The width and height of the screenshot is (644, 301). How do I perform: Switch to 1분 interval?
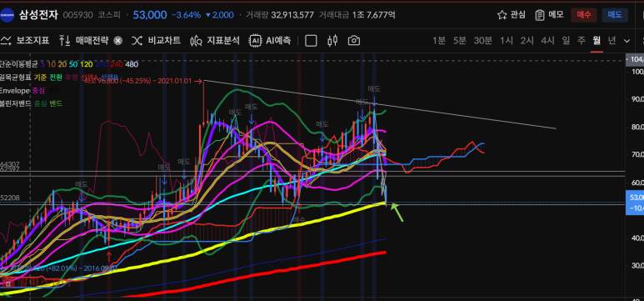pyautogui.click(x=439, y=40)
